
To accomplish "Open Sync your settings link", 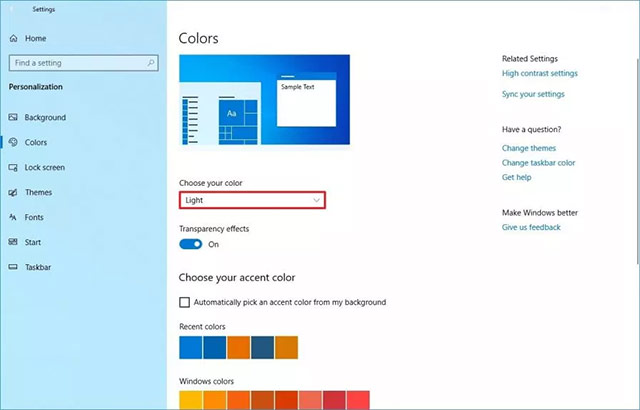I will [533, 94].
